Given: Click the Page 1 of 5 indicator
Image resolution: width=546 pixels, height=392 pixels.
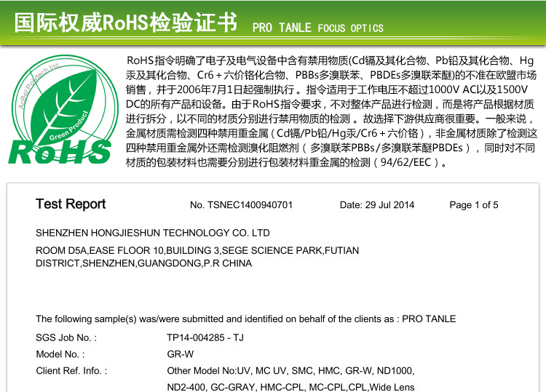Looking at the screenshot, I should pos(474,205).
